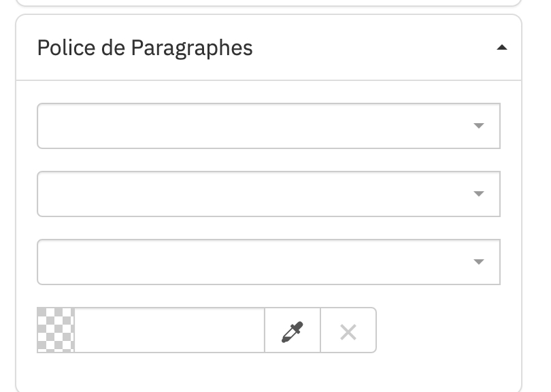This screenshot has height=392, width=551.
Task: Click the eyedropper color picker icon
Action: pyautogui.click(x=292, y=331)
